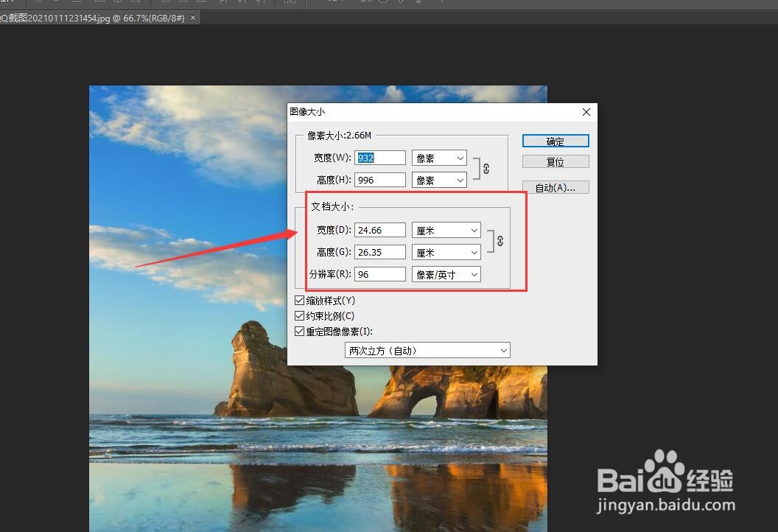Open the pixel width unit dropdown

pos(439,158)
